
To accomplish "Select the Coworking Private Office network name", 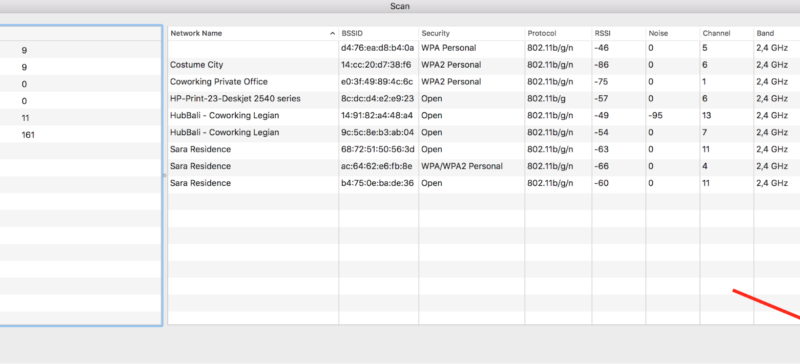I will coord(219,82).
